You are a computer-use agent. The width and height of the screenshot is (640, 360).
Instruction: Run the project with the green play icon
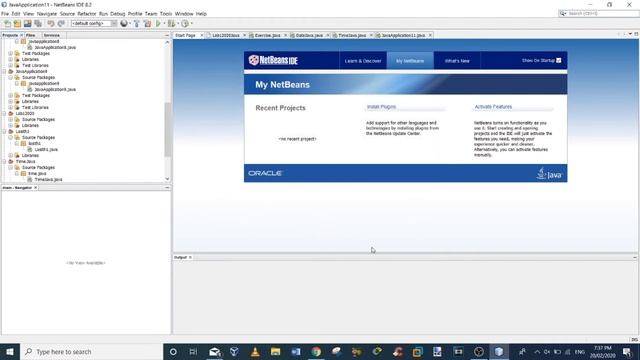point(158,24)
